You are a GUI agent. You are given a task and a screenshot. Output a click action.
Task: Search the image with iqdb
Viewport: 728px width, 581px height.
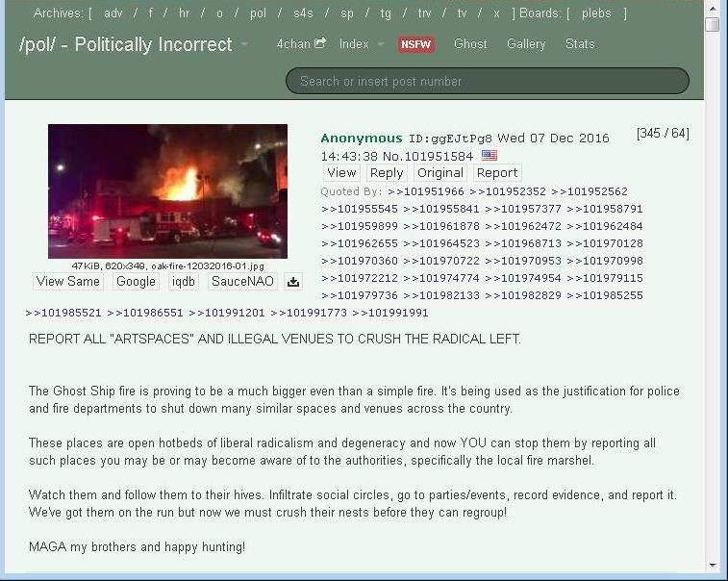[183, 282]
